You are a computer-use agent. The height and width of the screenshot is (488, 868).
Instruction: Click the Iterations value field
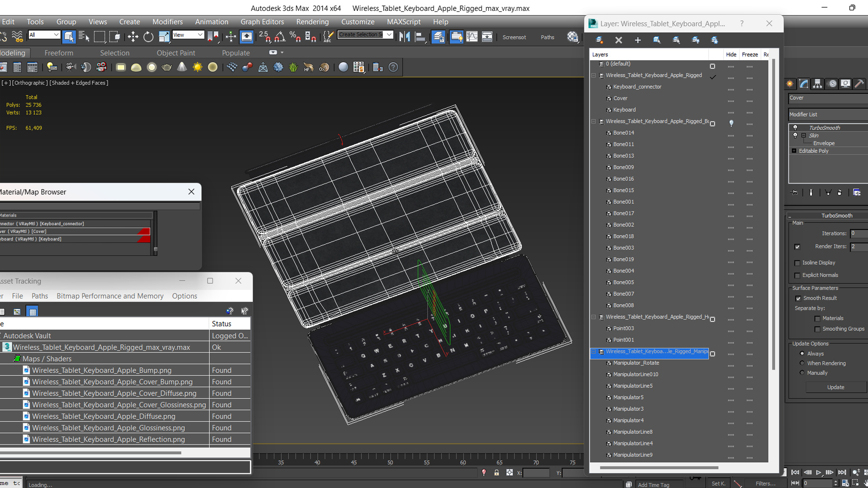click(x=859, y=234)
